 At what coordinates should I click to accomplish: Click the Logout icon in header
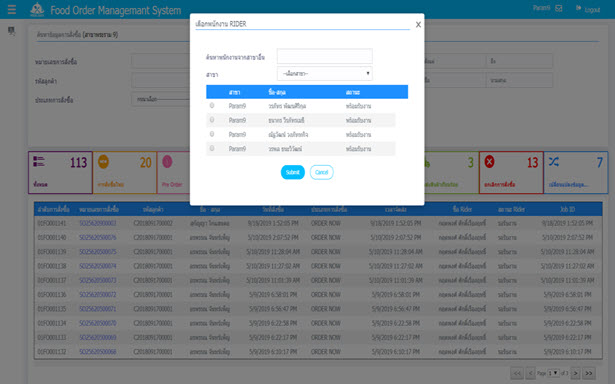click(579, 8)
